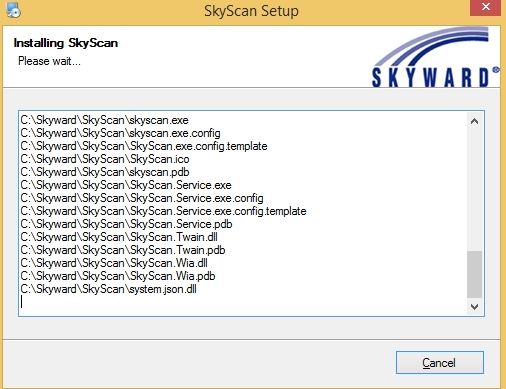Click the SkyScan.Service.exe line

[126, 185]
